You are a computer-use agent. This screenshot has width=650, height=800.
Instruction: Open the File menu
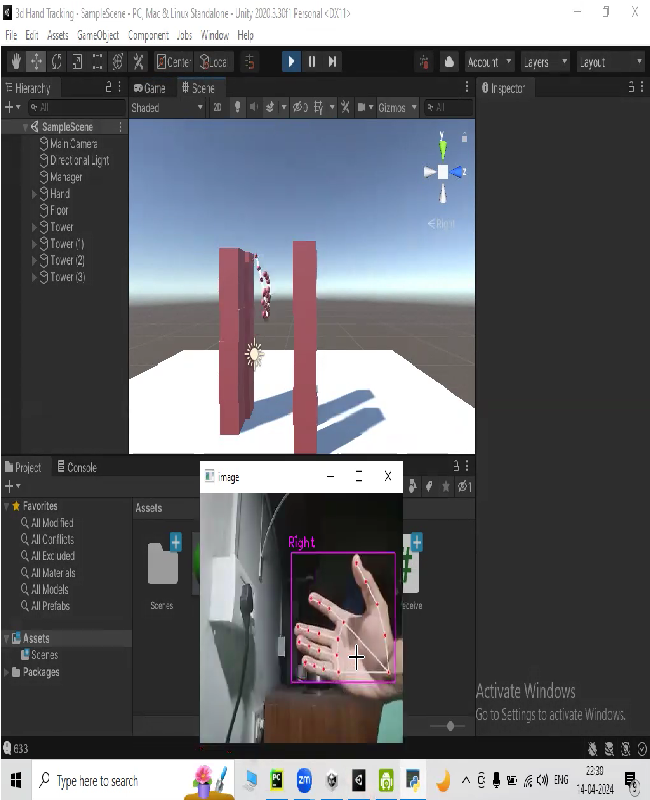tap(11, 35)
